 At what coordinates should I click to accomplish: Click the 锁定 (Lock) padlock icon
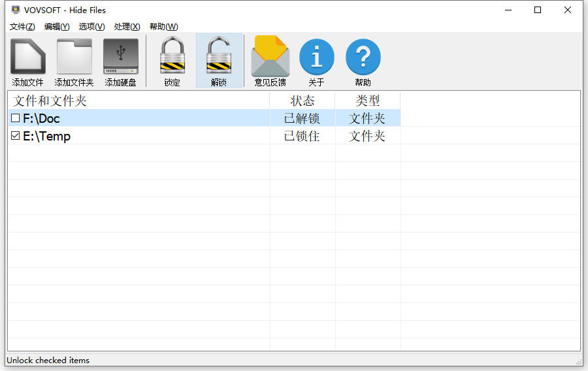pyautogui.click(x=172, y=55)
